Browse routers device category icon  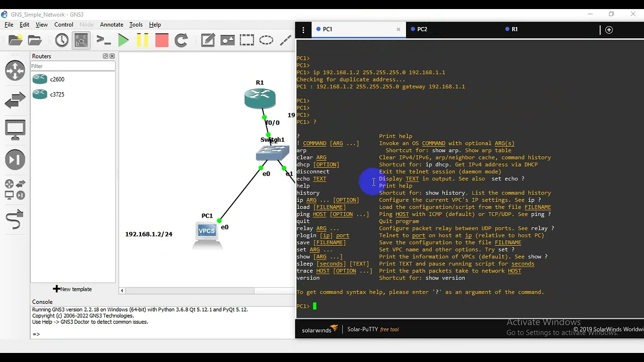click(x=15, y=70)
